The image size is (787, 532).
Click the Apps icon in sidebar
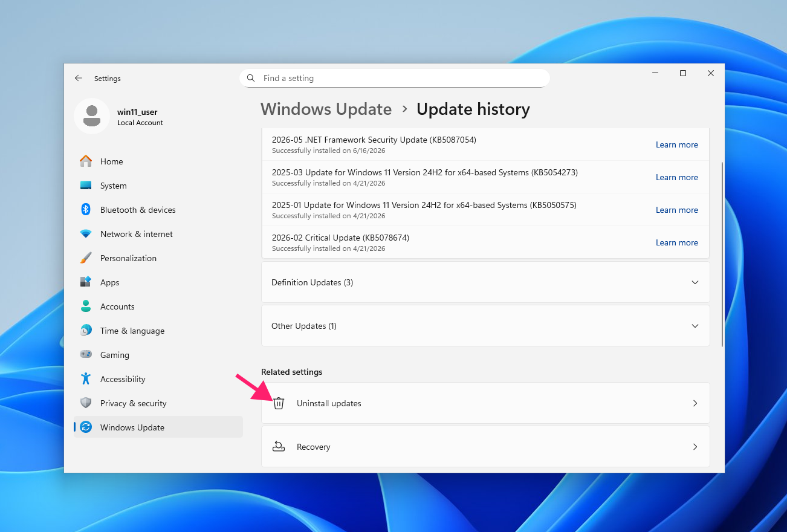click(86, 282)
